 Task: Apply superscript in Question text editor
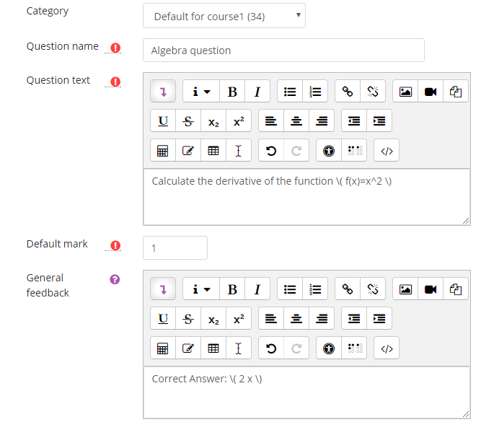239,121
